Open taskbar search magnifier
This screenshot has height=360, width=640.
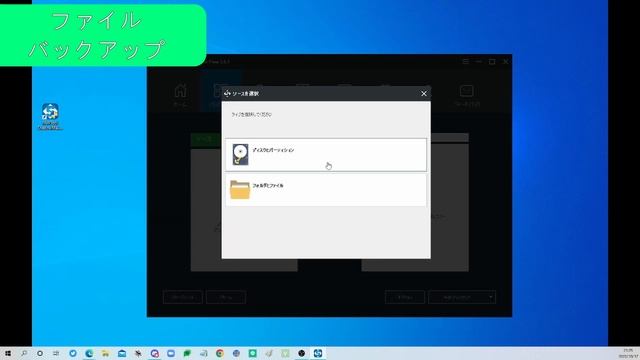(x=24, y=353)
